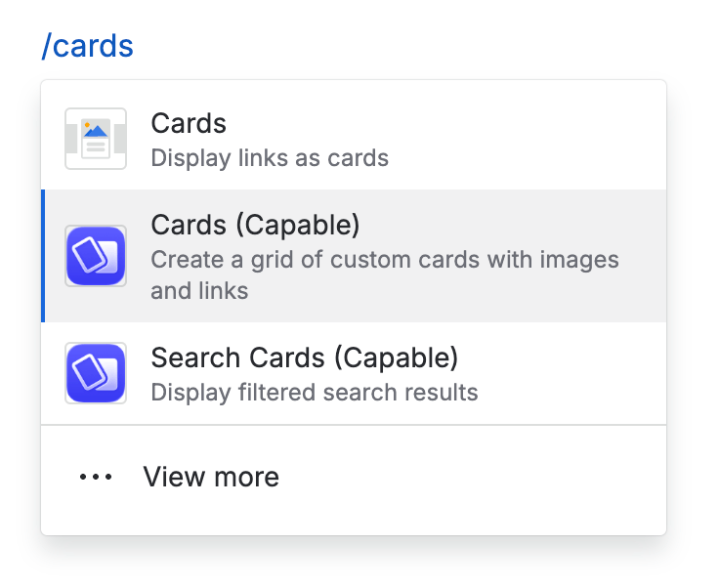Image resolution: width=719 pixels, height=588 pixels.
Task: Click the "and links" line of description
Action: click(x=199, y=291)
